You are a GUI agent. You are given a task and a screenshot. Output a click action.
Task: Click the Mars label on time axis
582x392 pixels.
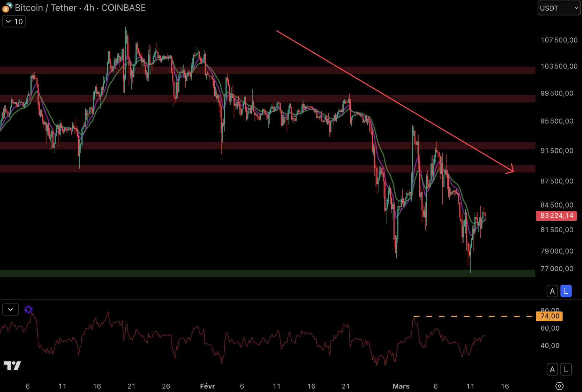pos(401,386)
